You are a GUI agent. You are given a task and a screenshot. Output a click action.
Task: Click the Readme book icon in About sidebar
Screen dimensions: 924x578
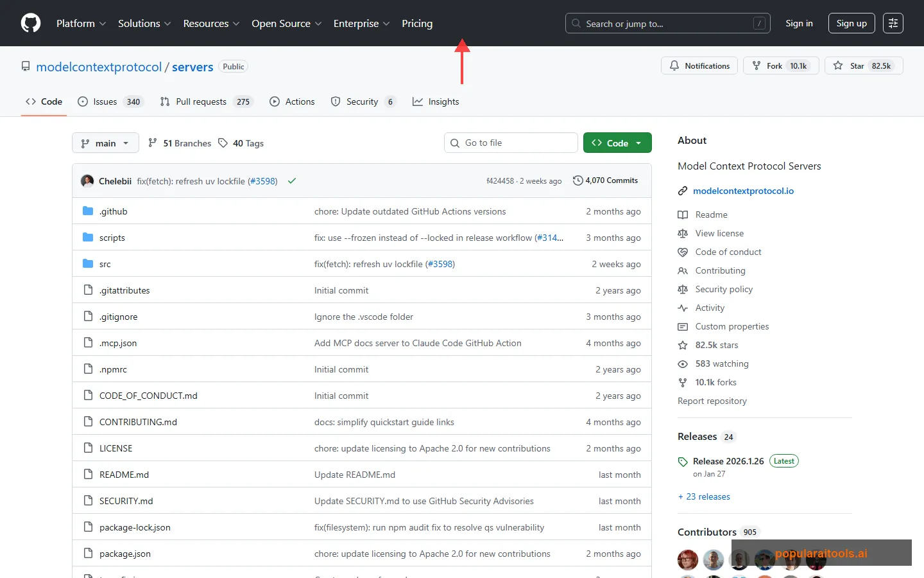tap(682, 215)
